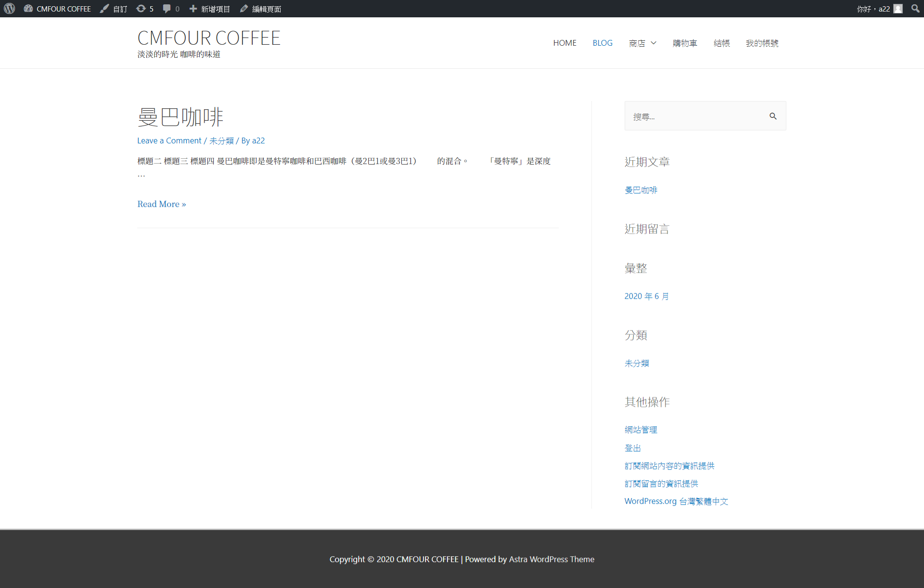This screenshot has height=588, width=924.
Task: Click the plus icon for new item
Action: point(193,9)
